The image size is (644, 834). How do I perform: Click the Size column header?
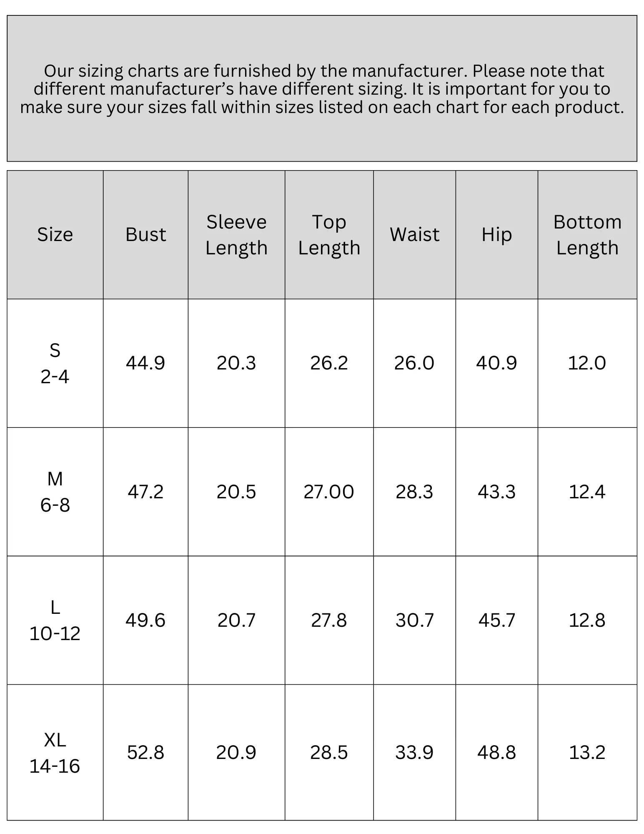coord(55,235)
